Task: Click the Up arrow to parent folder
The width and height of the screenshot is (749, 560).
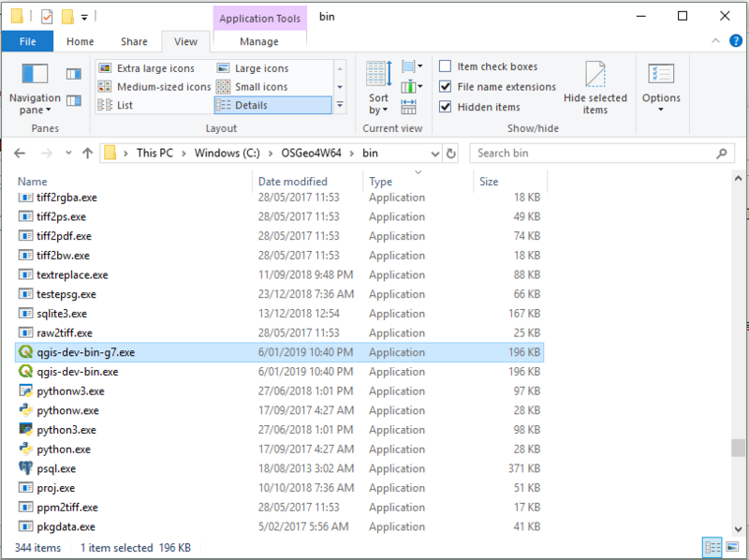Action: click(87, 154)
